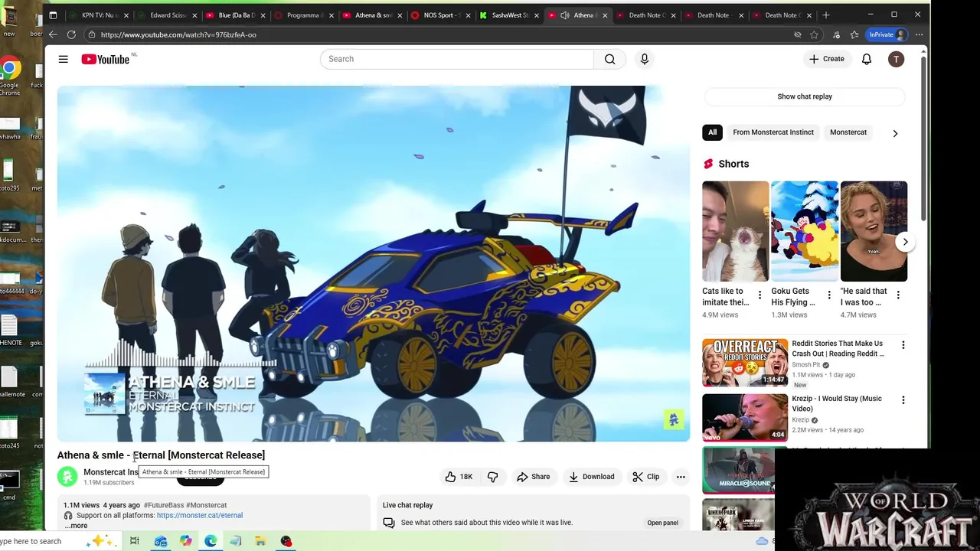Switch to the Programma browser tab
980x551 pixels.
pos(303,15)
